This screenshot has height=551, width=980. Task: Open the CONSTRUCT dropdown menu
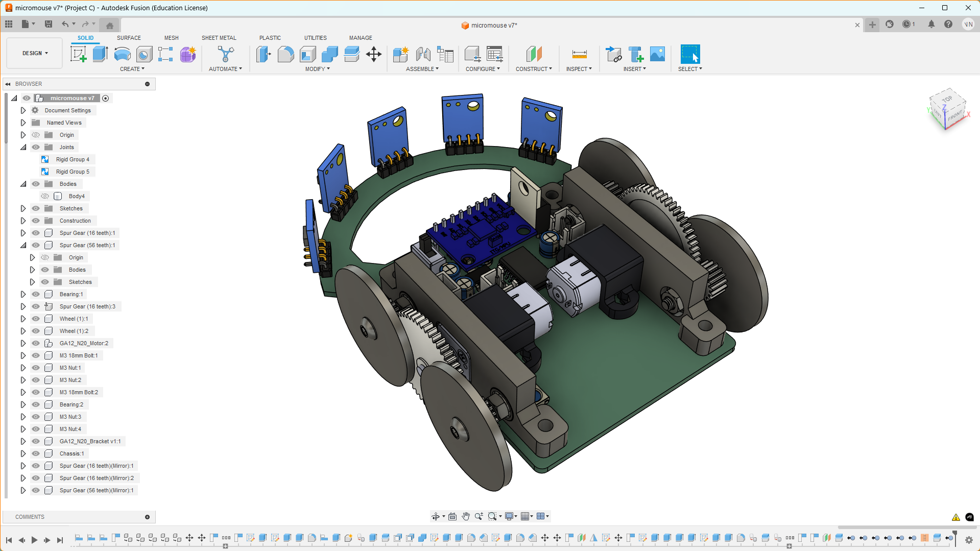tap(533, 69)
